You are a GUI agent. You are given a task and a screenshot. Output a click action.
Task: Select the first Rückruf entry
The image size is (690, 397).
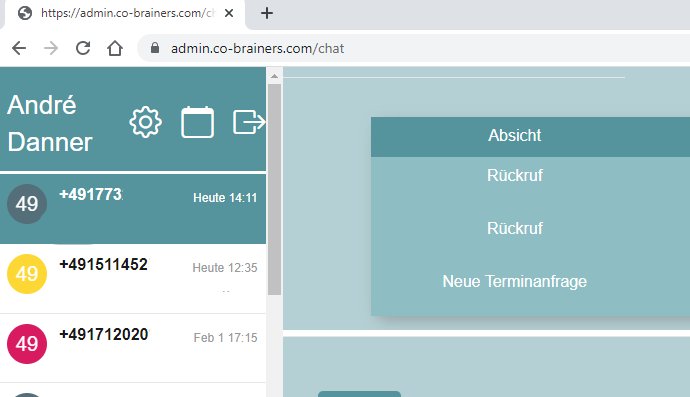click(x=514, y=176)
